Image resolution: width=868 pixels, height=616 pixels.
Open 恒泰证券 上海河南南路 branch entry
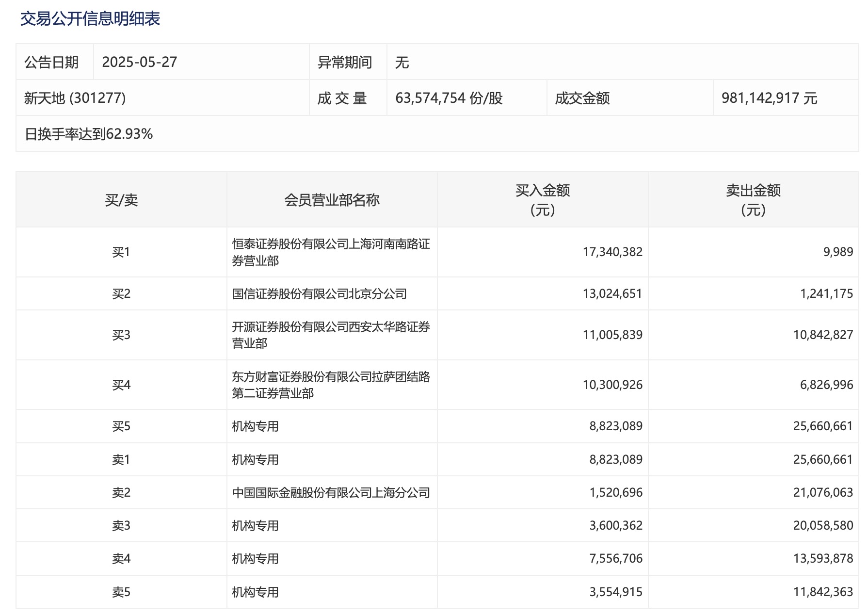pos(331,252)
